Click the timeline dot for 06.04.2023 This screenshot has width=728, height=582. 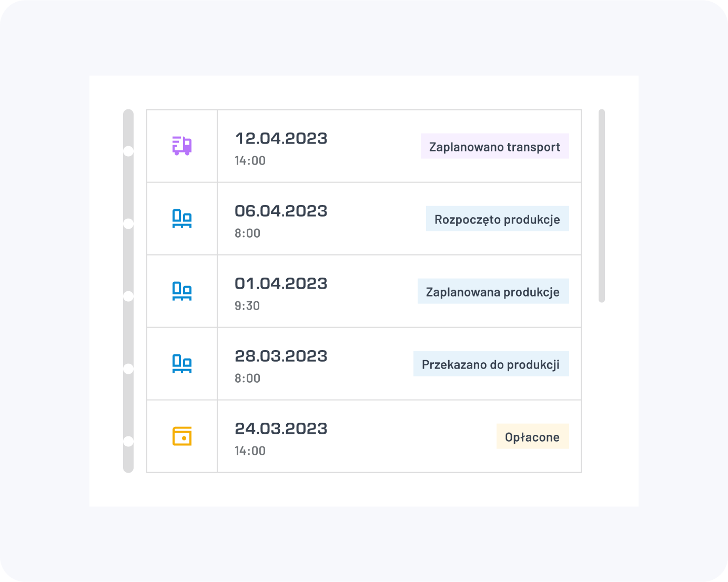[128, 224]
